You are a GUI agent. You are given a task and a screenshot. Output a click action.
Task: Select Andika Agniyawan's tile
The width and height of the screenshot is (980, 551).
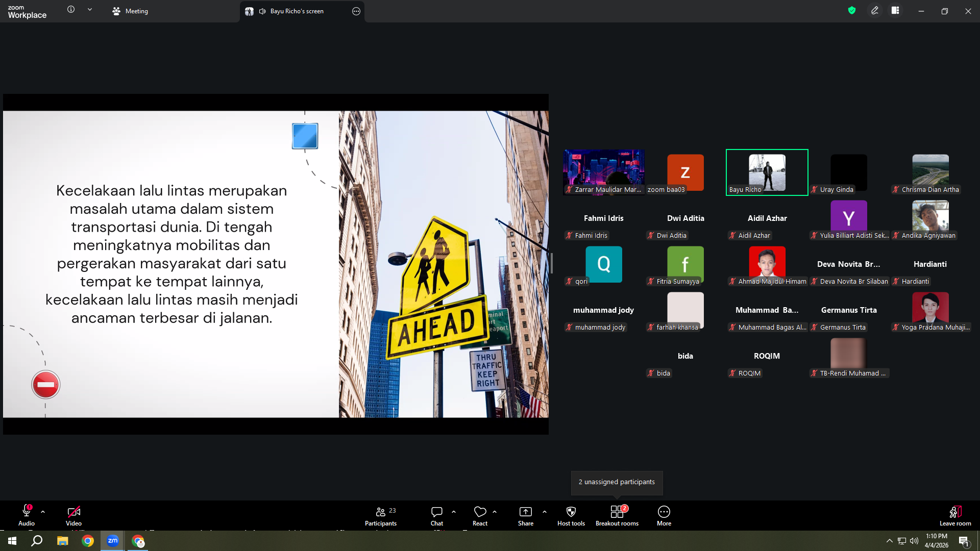tap(930, 218)
